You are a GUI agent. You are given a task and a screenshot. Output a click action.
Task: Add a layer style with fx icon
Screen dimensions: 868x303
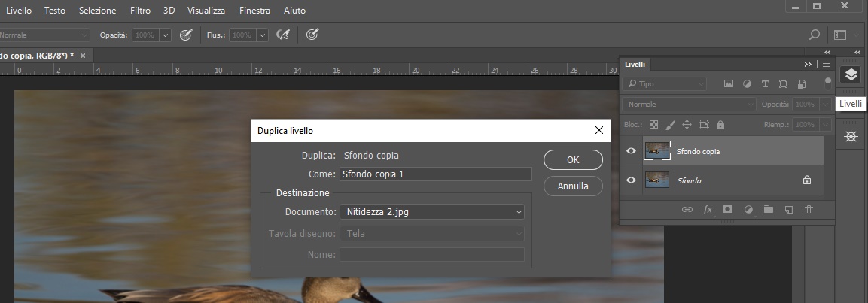(x=708, y=210)
